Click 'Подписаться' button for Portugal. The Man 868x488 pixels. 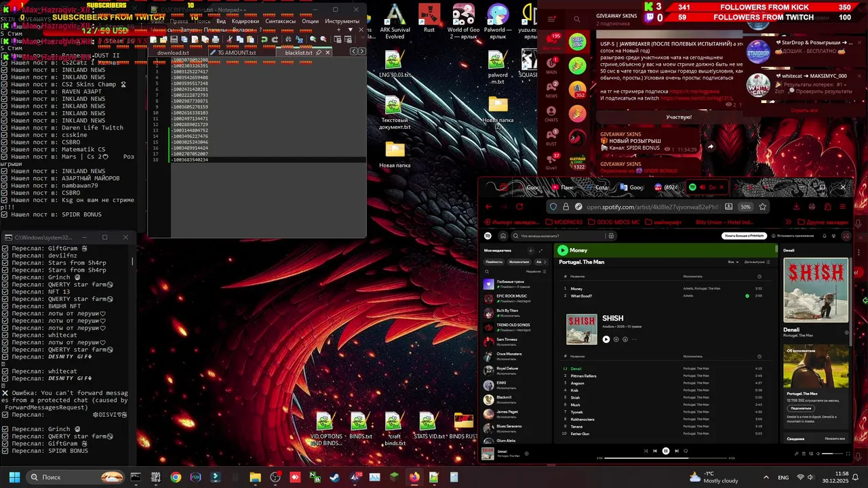pos(801,408)
